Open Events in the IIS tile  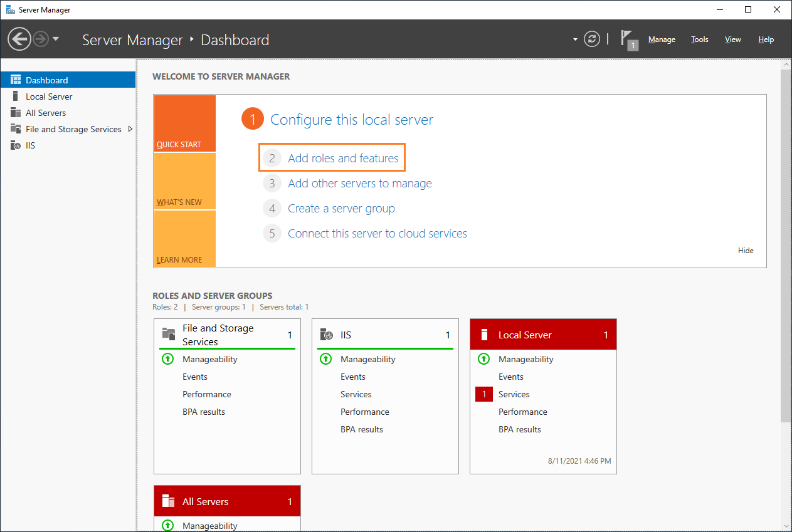click(353, 377)
